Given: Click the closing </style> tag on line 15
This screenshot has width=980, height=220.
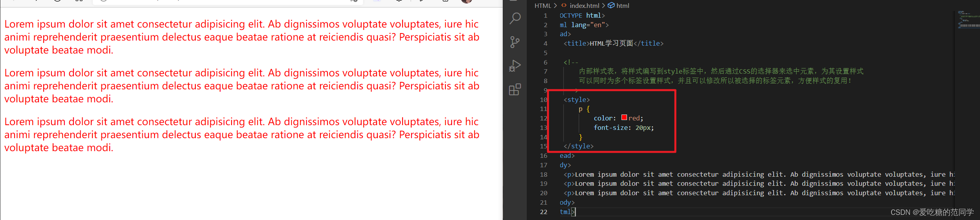Looking at the screenshot, I should [579, 146].
